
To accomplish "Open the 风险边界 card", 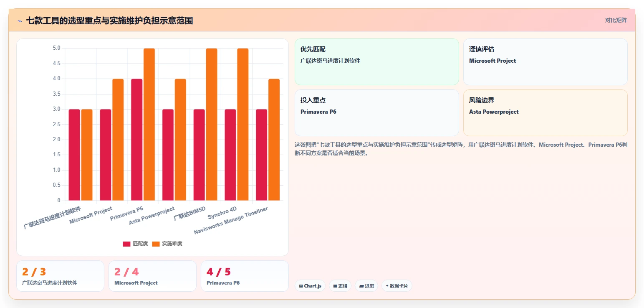I will 545,113.
